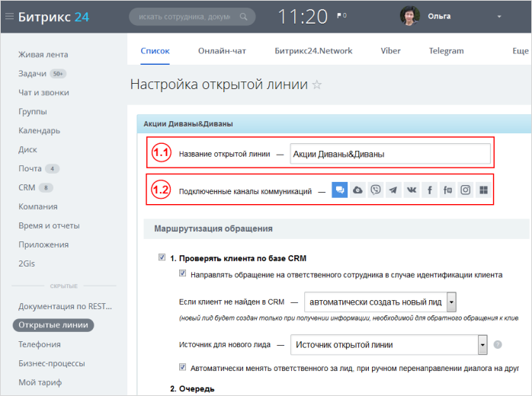Click the CRM counter badge 8
The width and height of the screenshot is (532, 396).
pos(46,187)
